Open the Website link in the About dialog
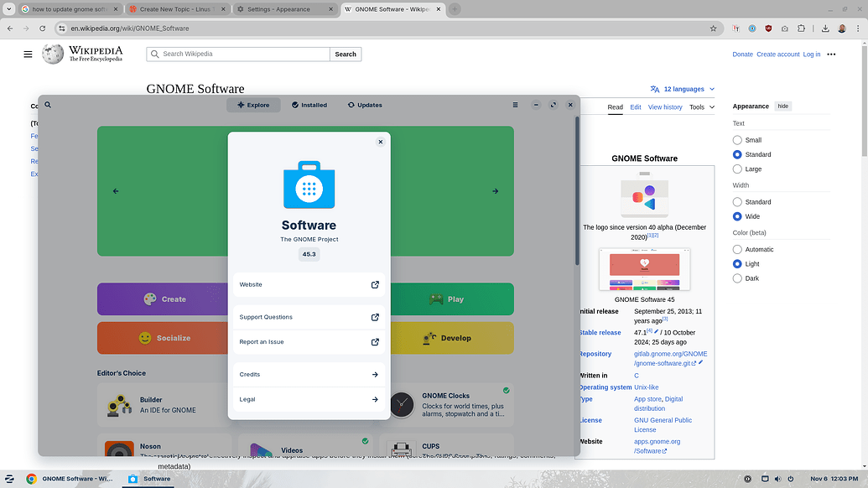The height and width of the screenshot is (488, 868). (309, 284)
